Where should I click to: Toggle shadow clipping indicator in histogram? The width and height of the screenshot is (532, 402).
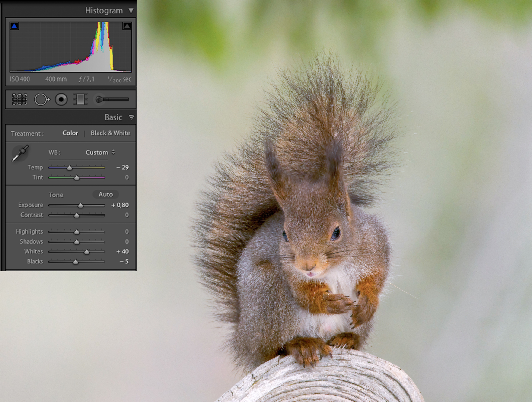pos(14,26)
